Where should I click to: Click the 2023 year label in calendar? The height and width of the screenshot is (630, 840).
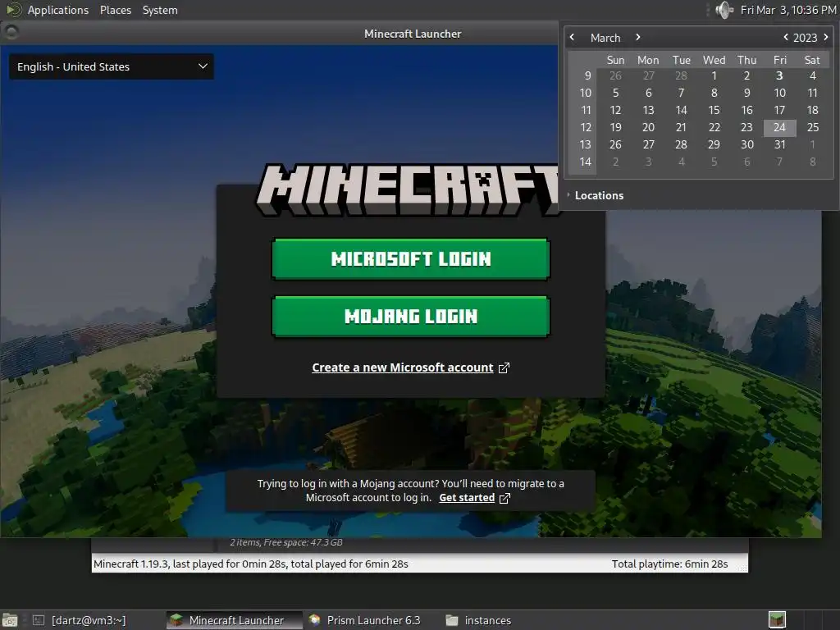(805, 38)
